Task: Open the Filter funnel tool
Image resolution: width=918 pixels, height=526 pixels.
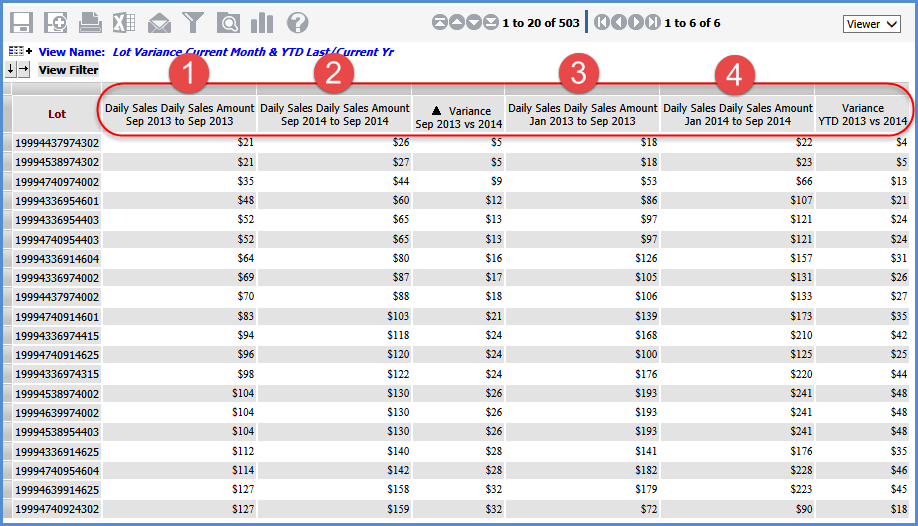Action: (x=193, y=22)
